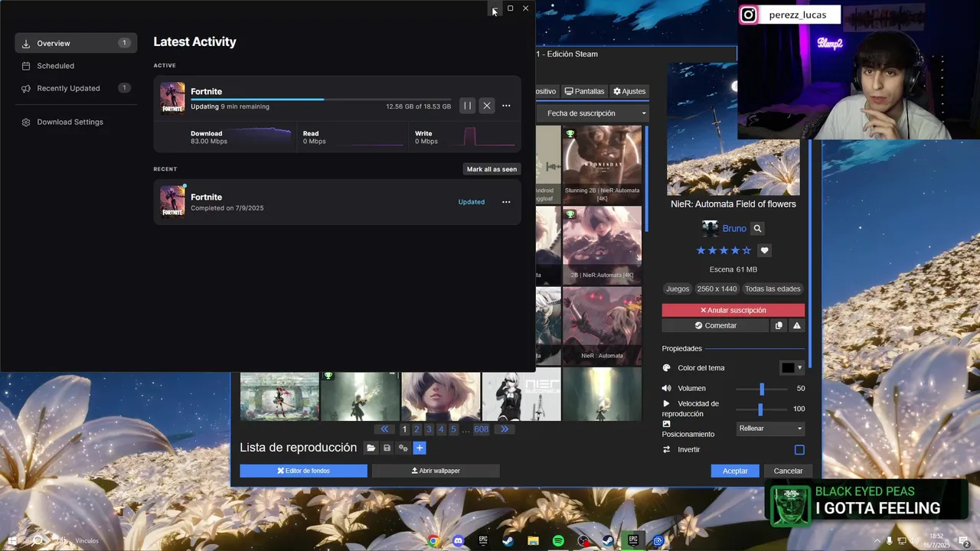Show hidden tray icons chevron
The height and width of the screenshot is (551, 980).
click(877, 541)
